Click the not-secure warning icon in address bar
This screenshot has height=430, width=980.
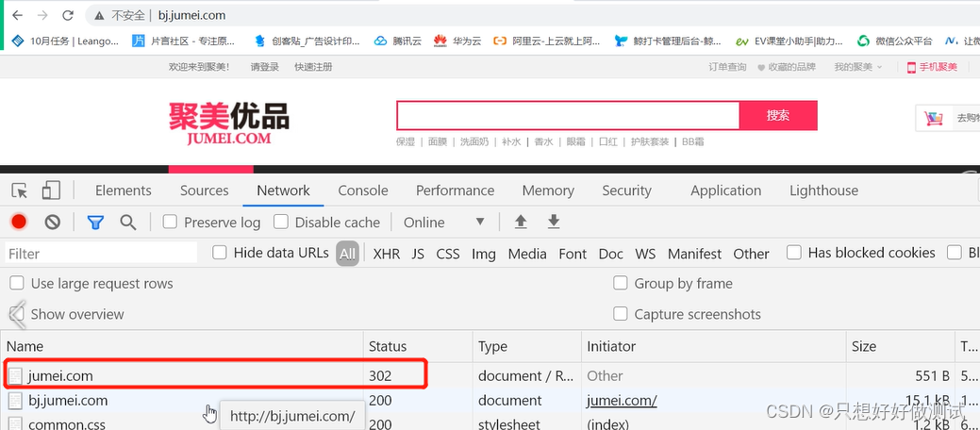[x=99, y=16]
